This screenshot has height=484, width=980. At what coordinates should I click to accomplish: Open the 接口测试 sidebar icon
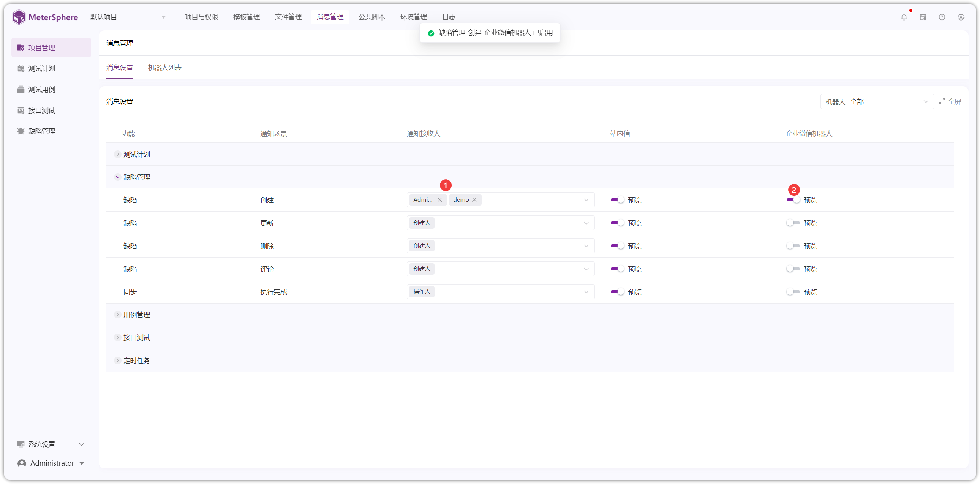(x=21, y=110)
